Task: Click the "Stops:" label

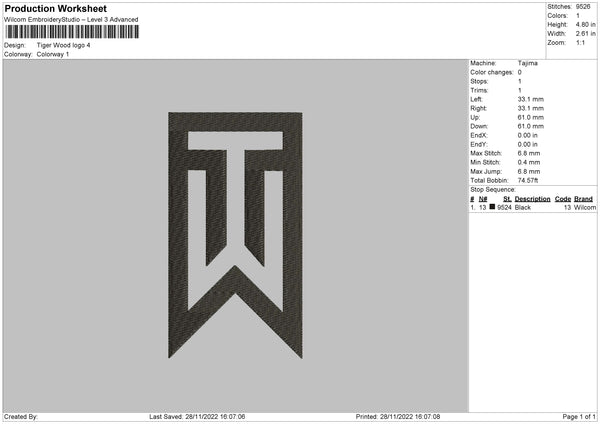Action: tap(479, 82)
